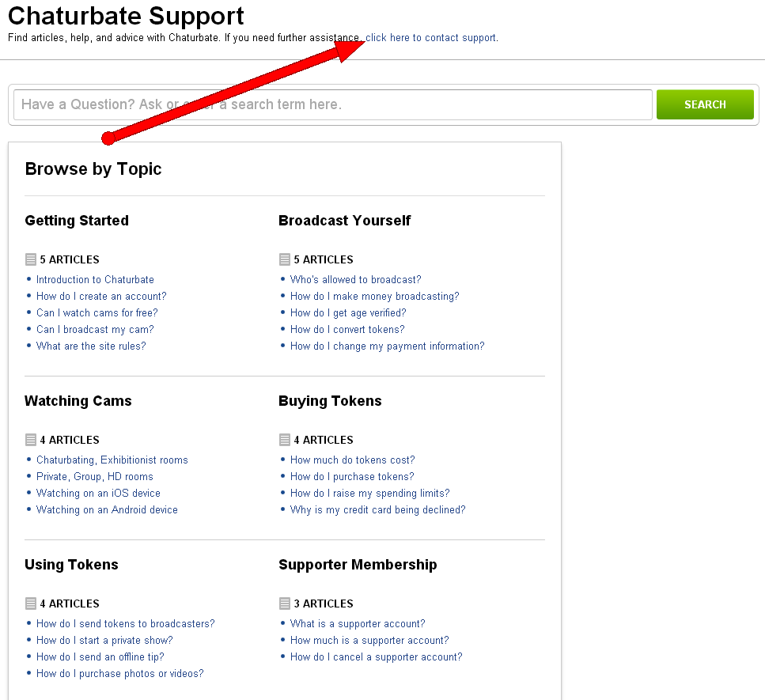
Task: Open 'Why is my credit card being declined?' article
Action: [x=378, y=509]
